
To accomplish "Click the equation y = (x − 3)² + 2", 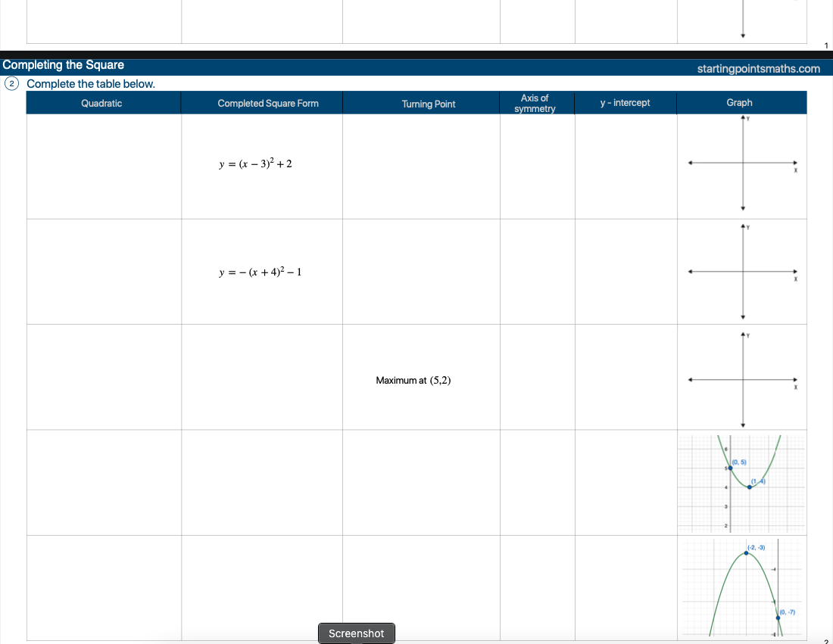I will pos(255,163).
